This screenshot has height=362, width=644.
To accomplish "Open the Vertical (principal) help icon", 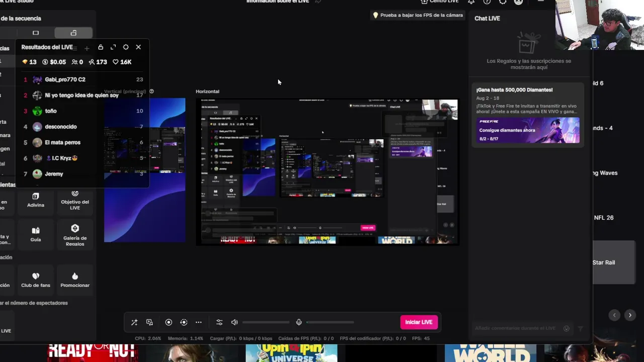I will 151,92.
